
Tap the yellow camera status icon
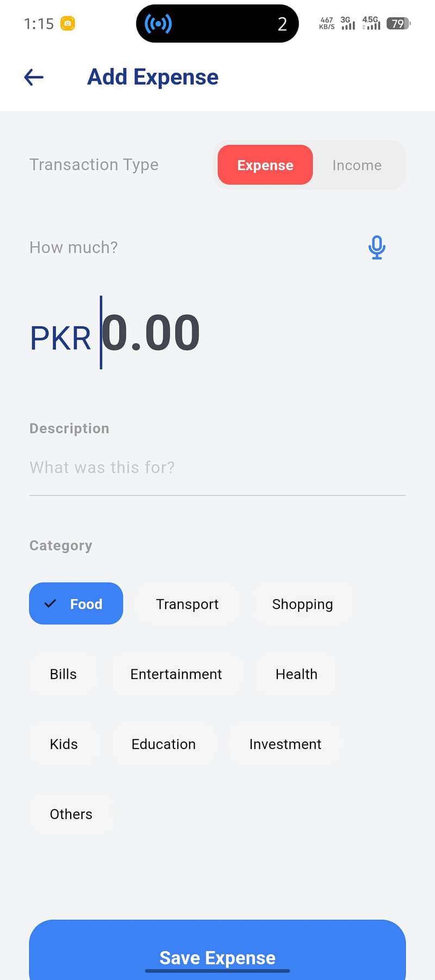click(67, 23)
